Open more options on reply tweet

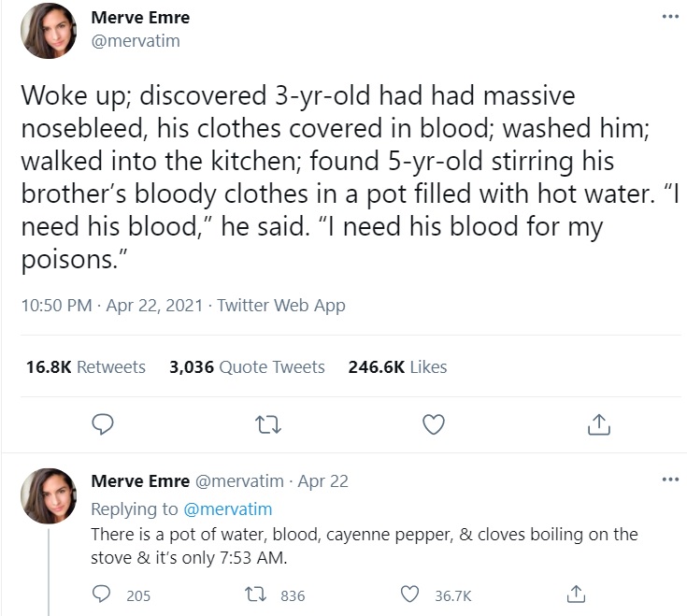point(670,480)
